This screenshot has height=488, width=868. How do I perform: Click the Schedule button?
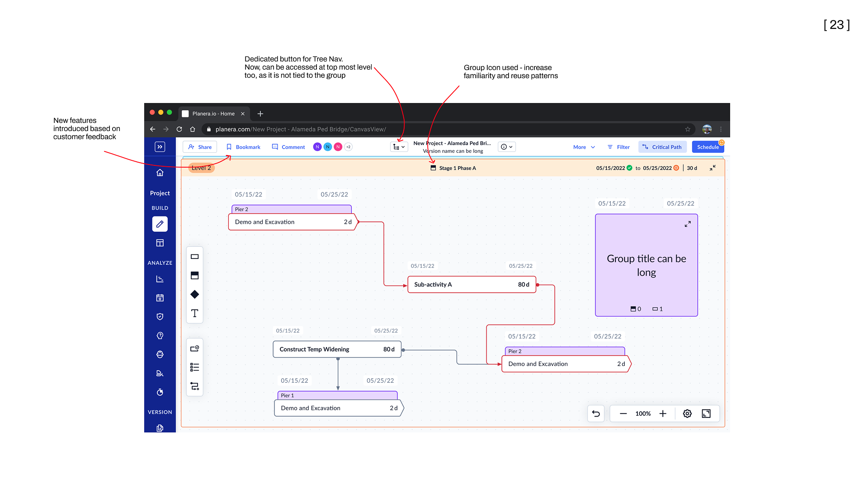point(708,147)
